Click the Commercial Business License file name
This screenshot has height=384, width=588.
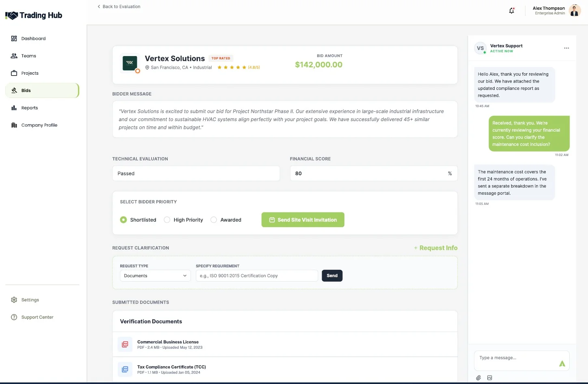[x=168, y=342]
